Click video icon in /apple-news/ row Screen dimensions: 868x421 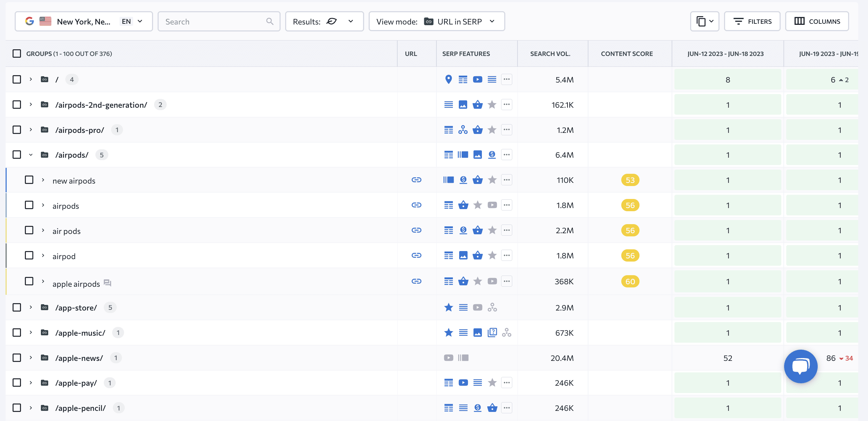(x=449, y=358)
